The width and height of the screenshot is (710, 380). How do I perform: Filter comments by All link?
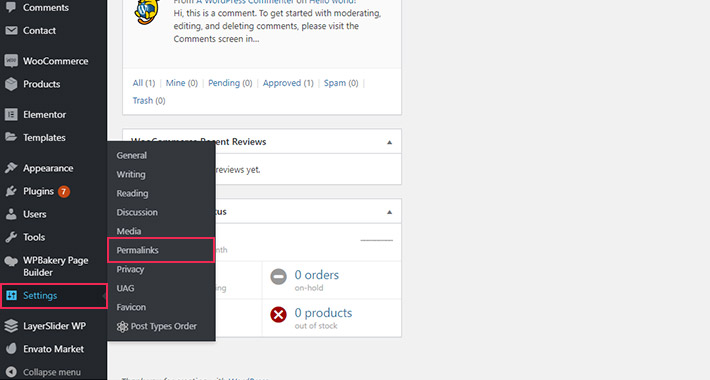[138, 83]
